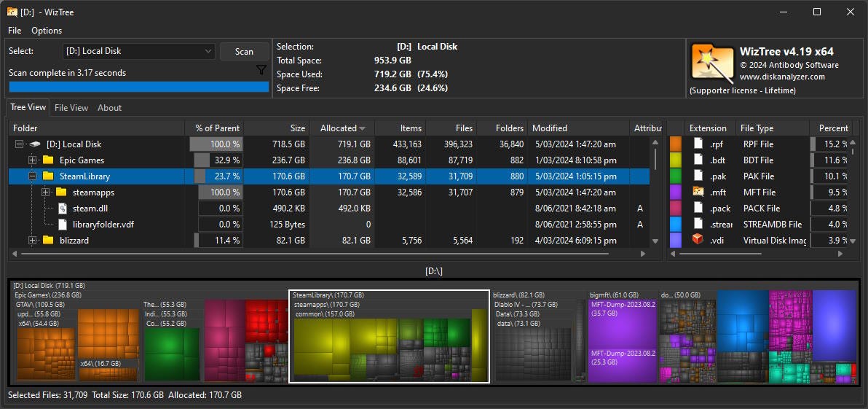Click the blue scan progress bar

coord(139,87)
